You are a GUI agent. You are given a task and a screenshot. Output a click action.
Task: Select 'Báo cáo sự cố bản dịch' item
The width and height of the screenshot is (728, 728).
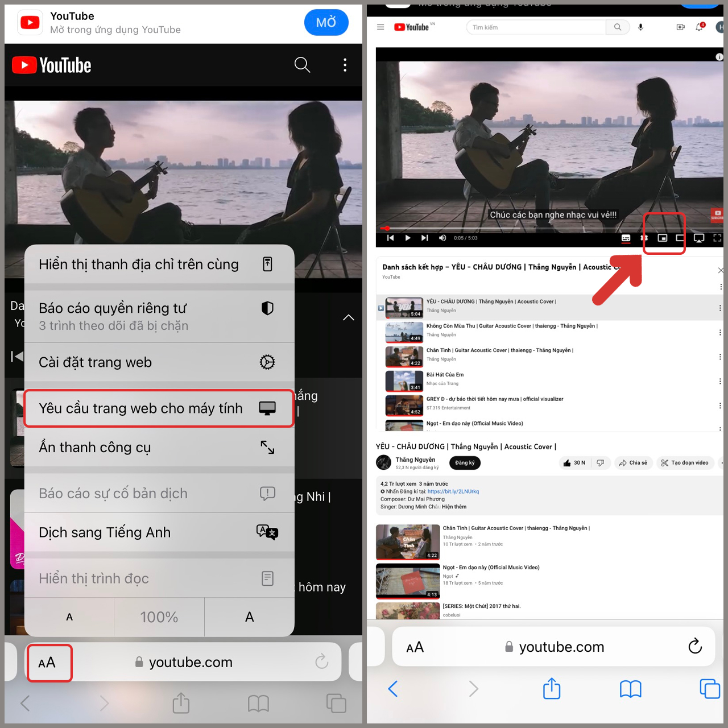point(159,493)
